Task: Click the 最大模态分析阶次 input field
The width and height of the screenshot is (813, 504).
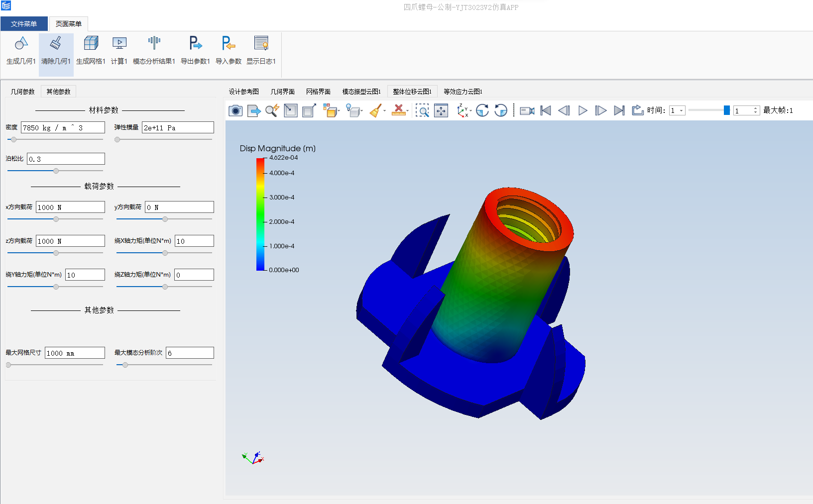Action: (190, 353)
